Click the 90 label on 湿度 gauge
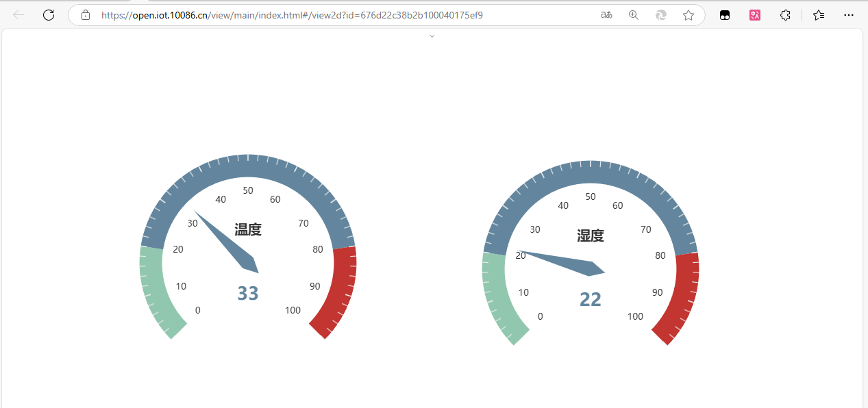 657,292
